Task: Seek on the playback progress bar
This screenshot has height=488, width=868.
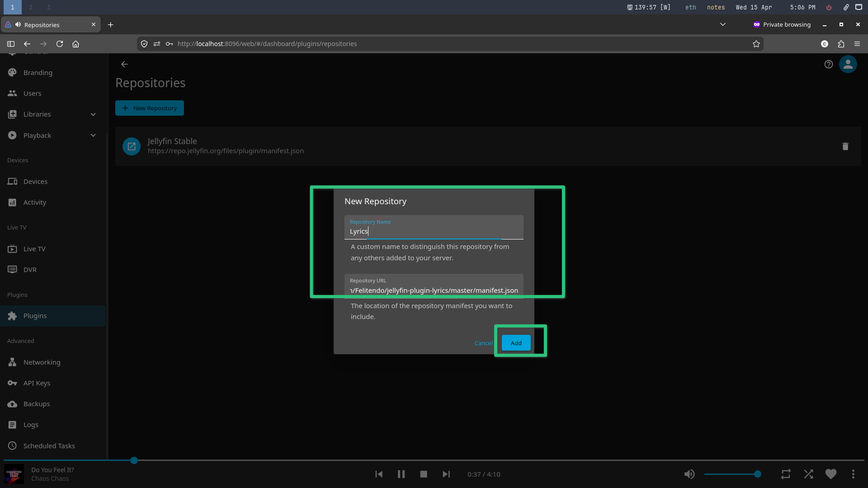Action: pos(434,460)
